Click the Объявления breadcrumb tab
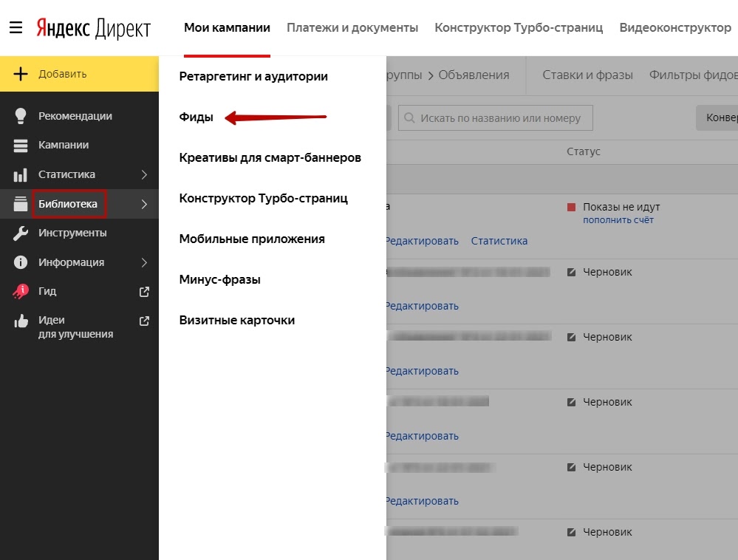 point(474,75)
